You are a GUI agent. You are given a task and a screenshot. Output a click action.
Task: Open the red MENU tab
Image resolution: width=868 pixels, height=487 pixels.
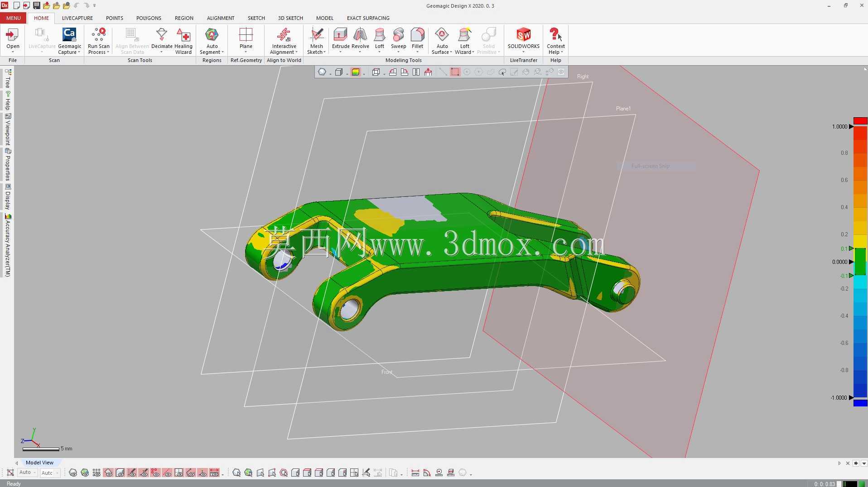pyautogui.click(x=13, y=18)
